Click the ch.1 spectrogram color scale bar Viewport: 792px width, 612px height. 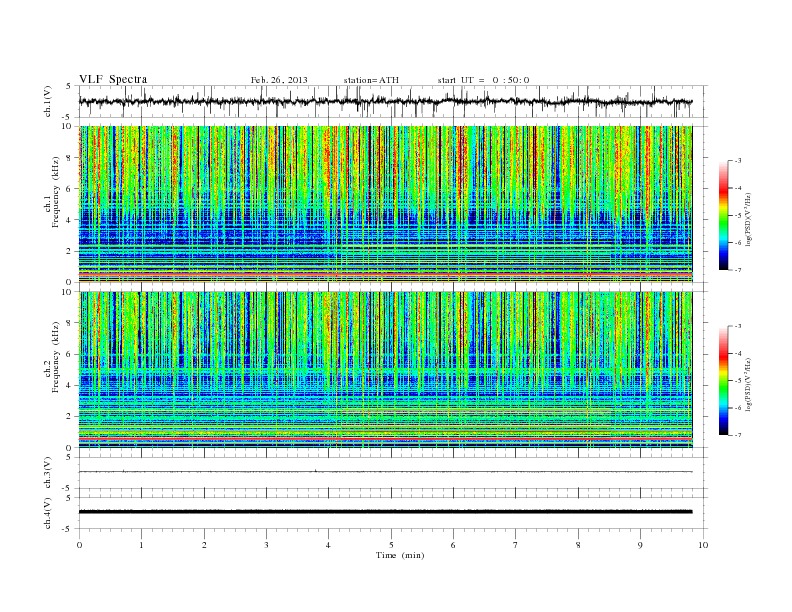click(x=724, y=215)
